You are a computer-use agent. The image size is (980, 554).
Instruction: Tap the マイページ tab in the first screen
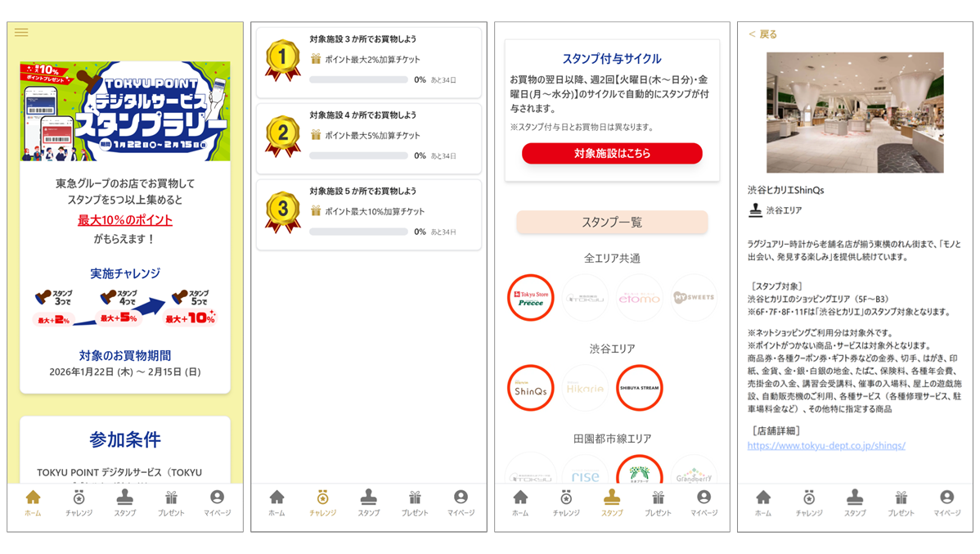pos(217,502)
